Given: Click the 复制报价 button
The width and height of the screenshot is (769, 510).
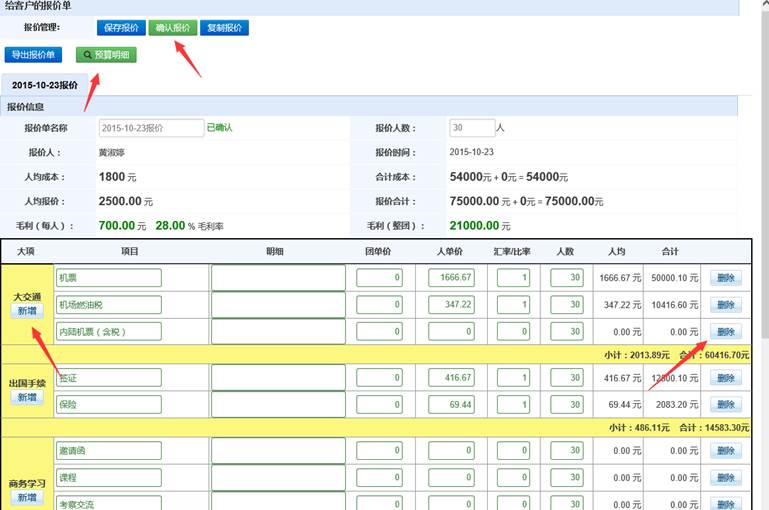Looking at the screenshot, I should (x=224, y=28).
